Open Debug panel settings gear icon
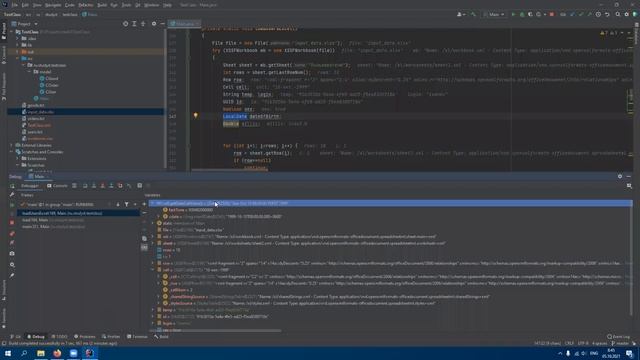Viewport: 640px width, 360px height. coord(620,176)
